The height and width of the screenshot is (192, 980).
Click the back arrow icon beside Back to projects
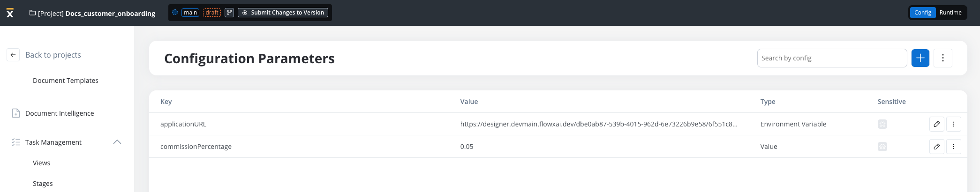pos(13,55)
